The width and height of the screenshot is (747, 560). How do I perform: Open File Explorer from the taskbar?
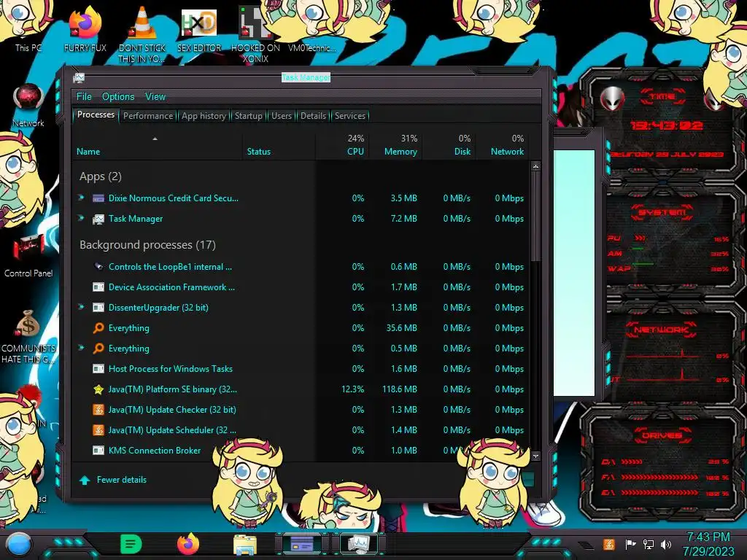pos(245,545)
